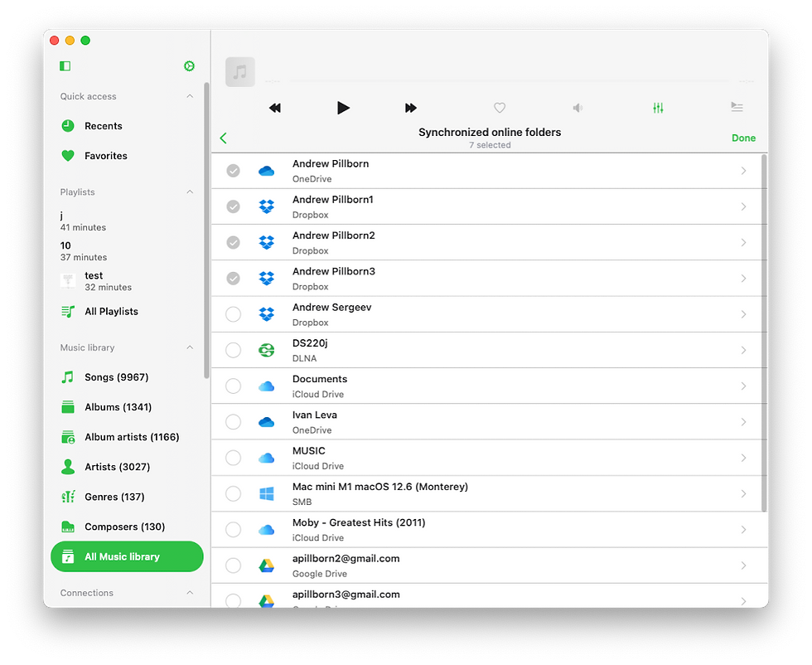Finish selection with Done
Image resolution: width=812 pixels, height=665 pixels.
[744, 138]
